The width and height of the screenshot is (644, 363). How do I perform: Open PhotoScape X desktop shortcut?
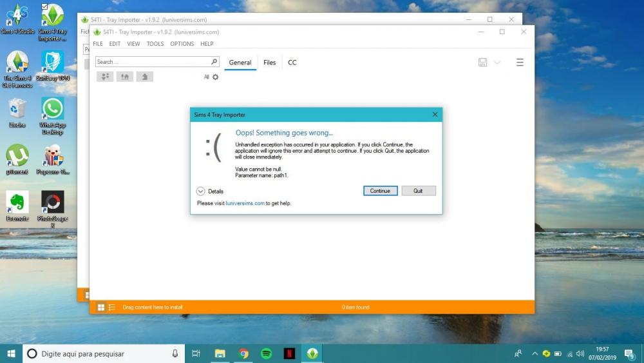coord(53,210)
